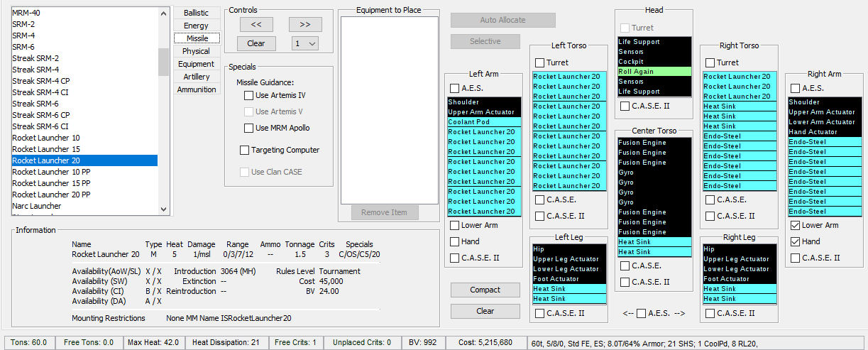Click the weapon list scroll-up arrow
Viewport: 868px width, 350px height.
click(x=164, y=13)
